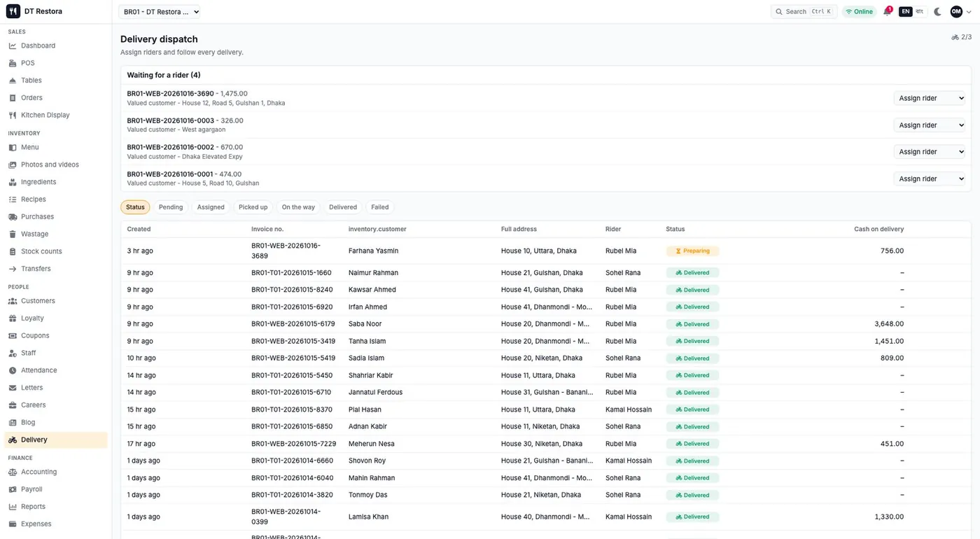Open Recipes using the sidebar icon
The image size is (980, 539).
coord(13,199)
